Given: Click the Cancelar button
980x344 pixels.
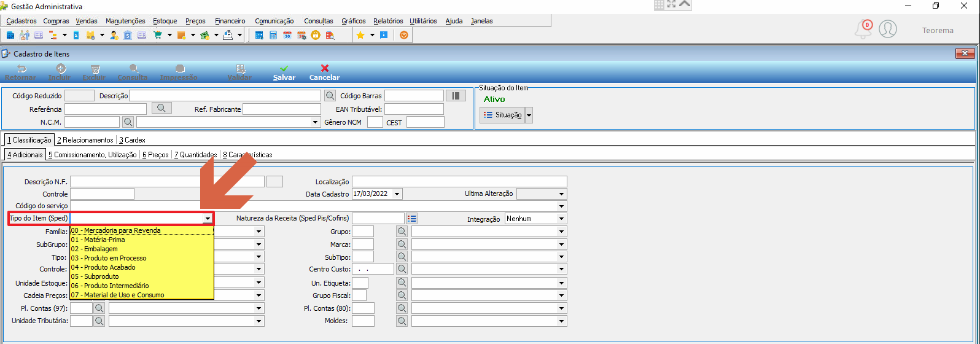Looking at the screenshot, I should tap(324, 72).
